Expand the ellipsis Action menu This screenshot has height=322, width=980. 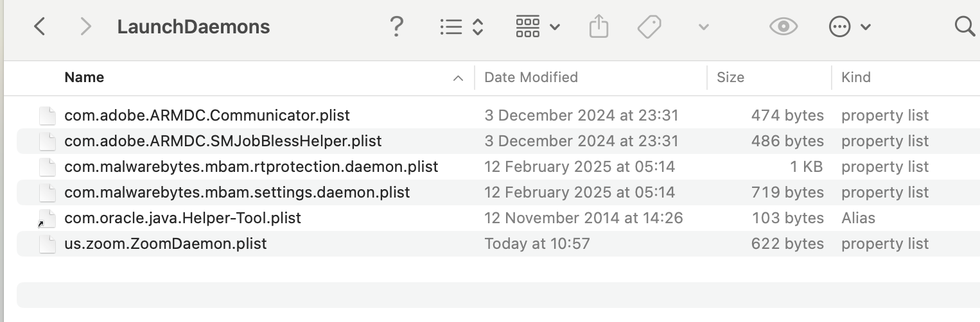point(849,27)
